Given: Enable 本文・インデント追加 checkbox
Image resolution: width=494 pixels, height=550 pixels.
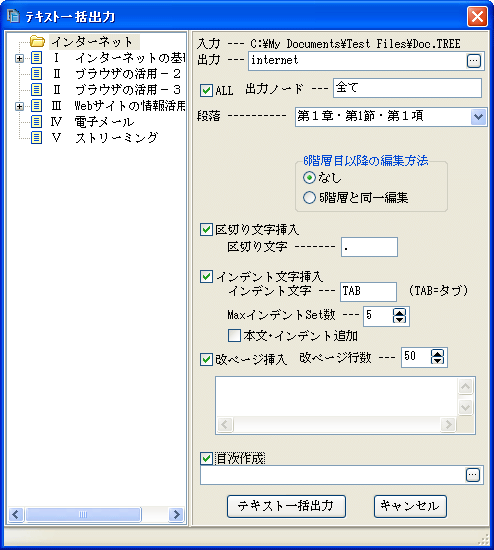Looking at the screenshot, I should tap(234, 335).
